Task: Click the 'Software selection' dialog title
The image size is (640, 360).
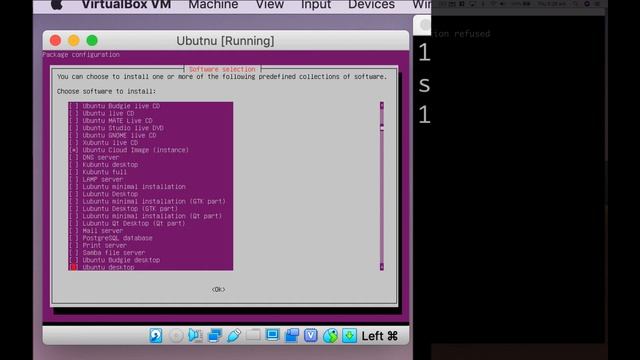Action: pos(222,69)
